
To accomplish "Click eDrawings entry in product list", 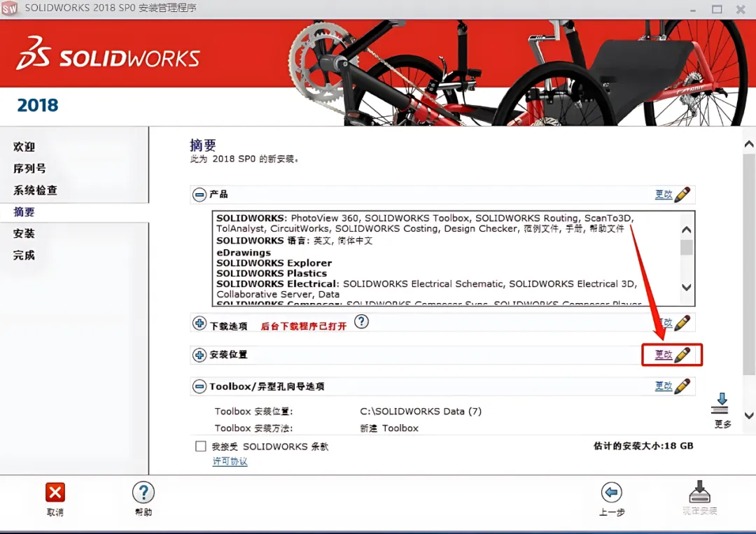I will point(244,253).
